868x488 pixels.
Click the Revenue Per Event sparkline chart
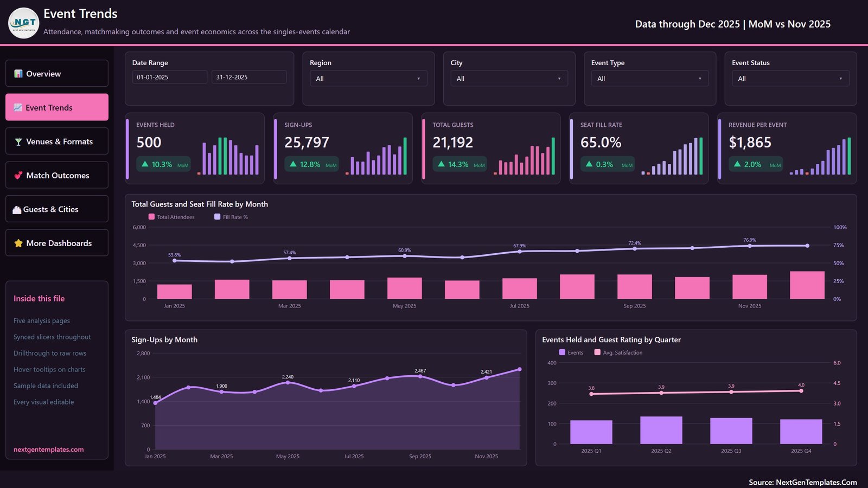820,156
